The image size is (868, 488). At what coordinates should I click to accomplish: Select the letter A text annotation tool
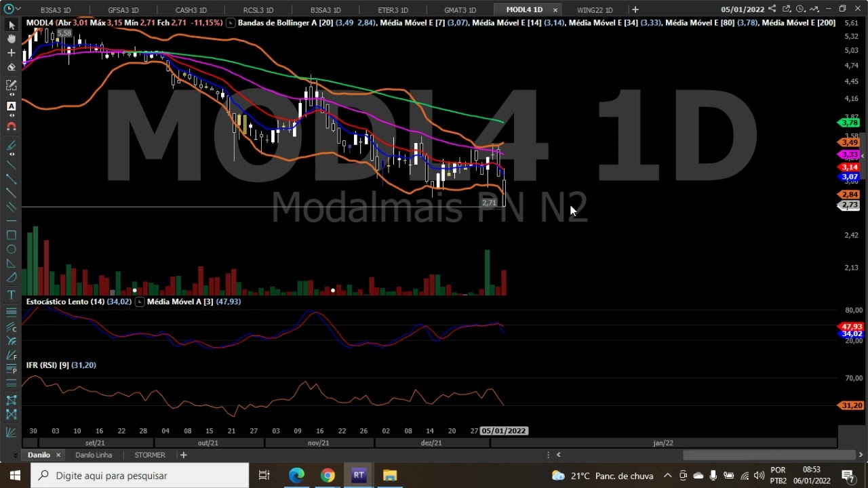12,106
